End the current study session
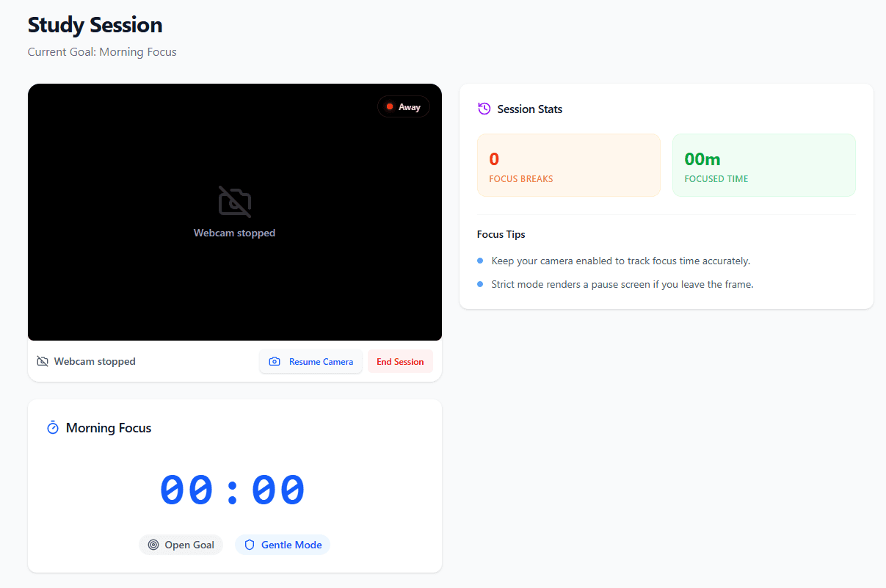This screenshot has width=886, height=588. click(400, 361)
